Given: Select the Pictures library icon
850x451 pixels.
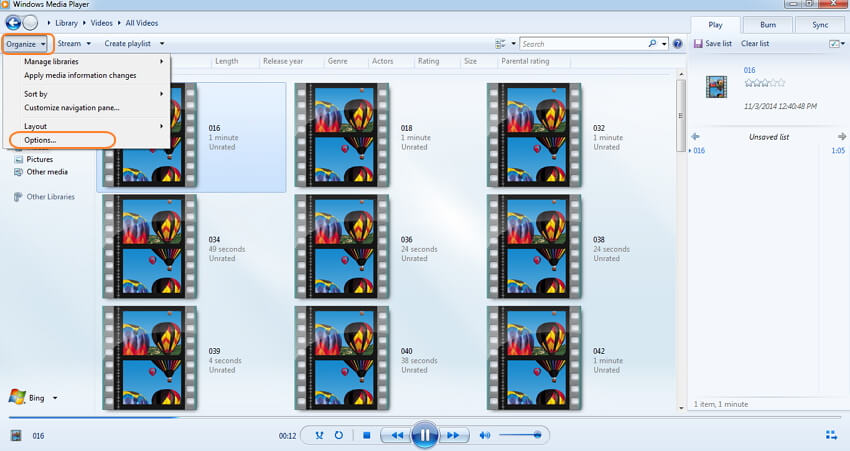Looking at the screenshot, I should 18,159.
